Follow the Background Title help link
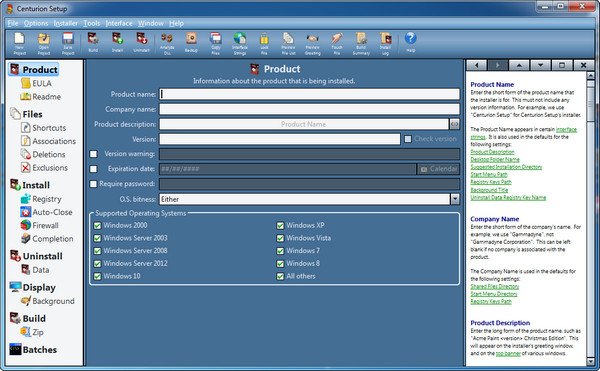The image size is (600, 371). 489,190
